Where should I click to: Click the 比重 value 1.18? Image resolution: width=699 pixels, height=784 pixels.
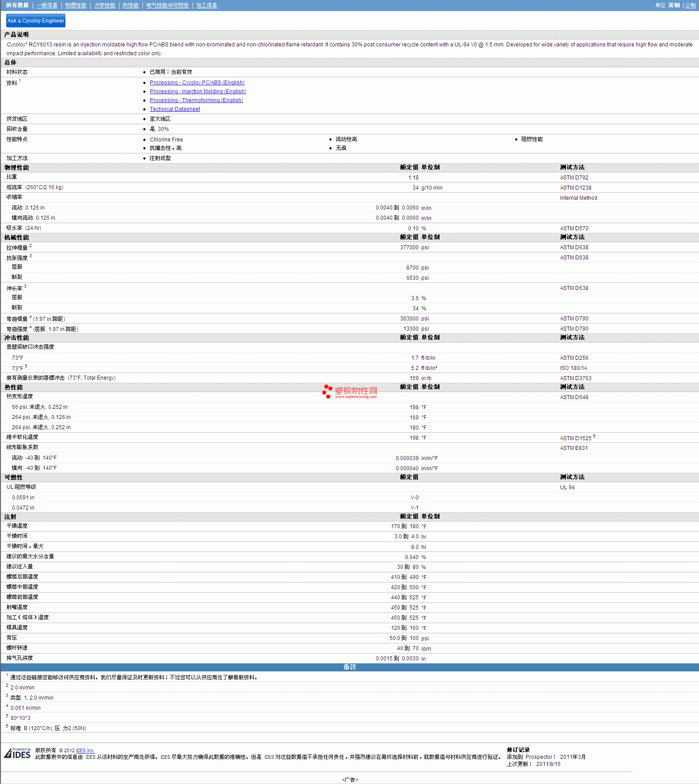pos(413,178)
